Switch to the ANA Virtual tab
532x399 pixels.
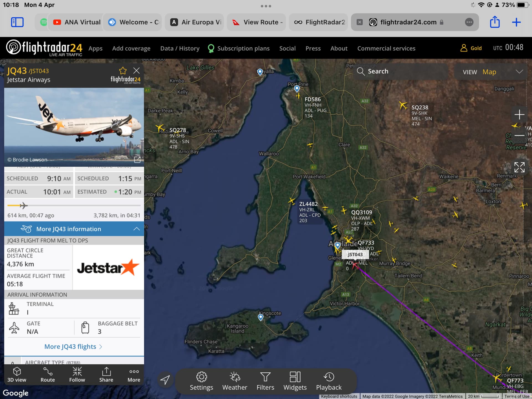(76, 22)
